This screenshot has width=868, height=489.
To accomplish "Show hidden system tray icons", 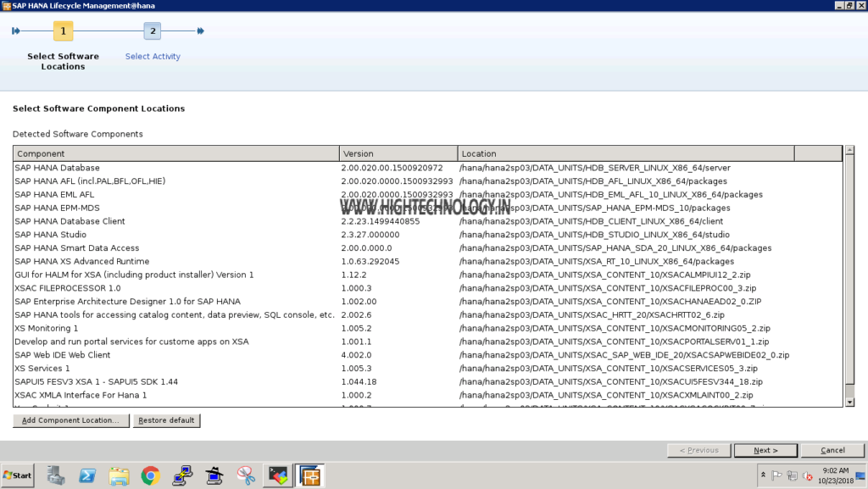I will click(764, 475).
